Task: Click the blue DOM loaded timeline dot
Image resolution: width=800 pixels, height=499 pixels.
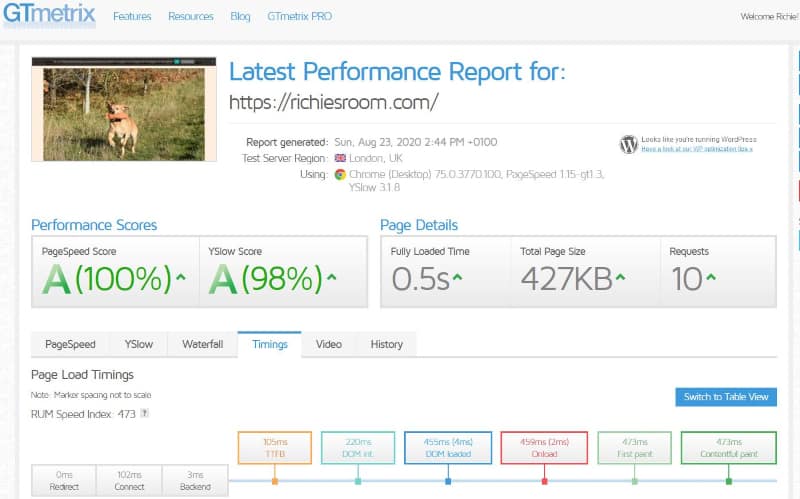Action: pyautogui.click(x=448, y=481)
